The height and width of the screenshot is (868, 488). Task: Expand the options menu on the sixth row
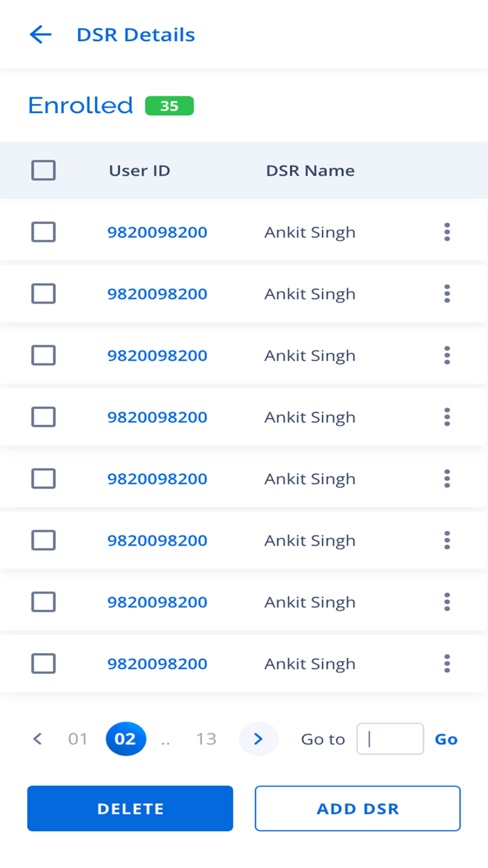click(x=447, y=540)
